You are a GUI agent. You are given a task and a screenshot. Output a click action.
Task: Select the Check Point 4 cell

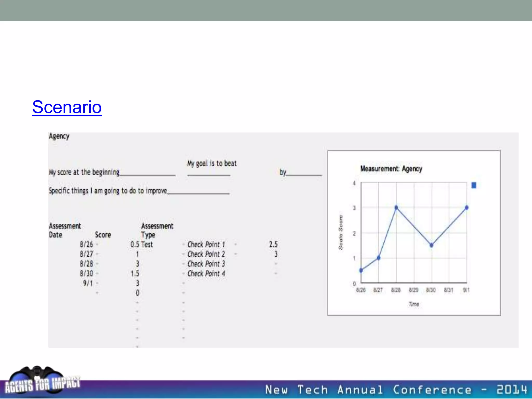[206, 274]
